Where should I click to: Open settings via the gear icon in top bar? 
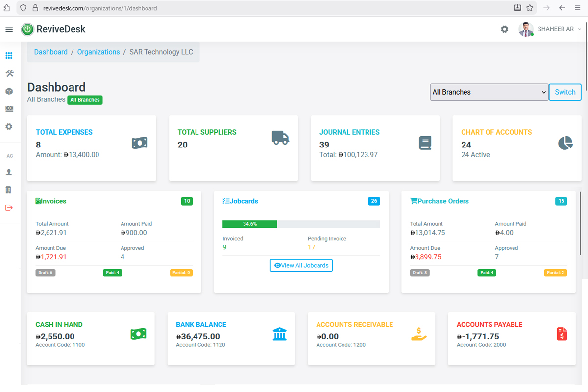click(504, 29)
